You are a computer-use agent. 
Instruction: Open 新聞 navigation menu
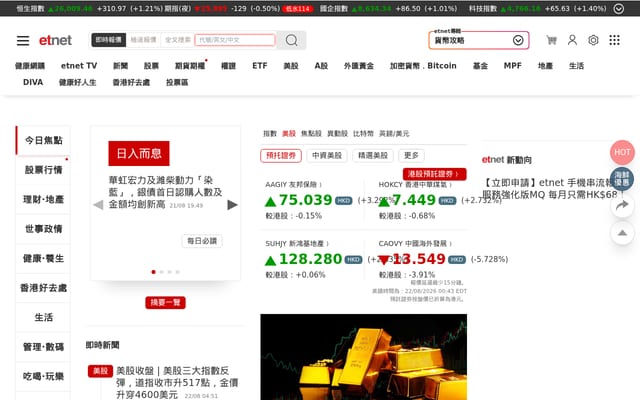[120, 66]
